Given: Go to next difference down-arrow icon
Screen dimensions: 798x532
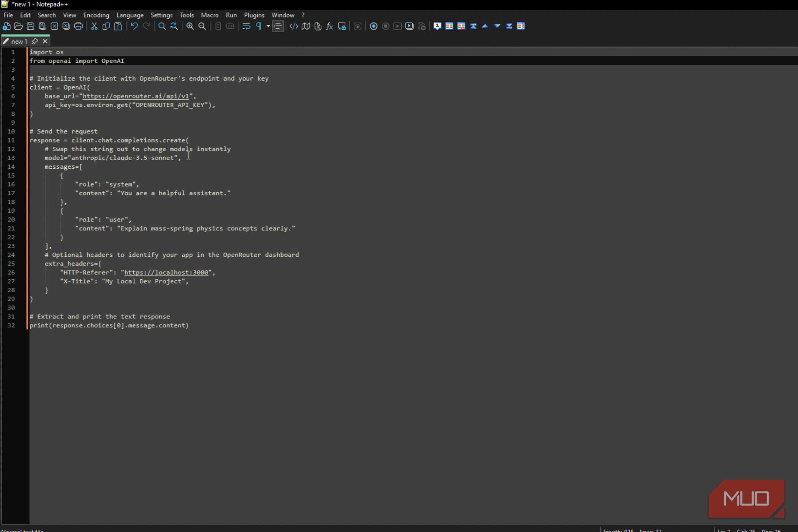Looking at the screenshot, I should tap(497, 26).
